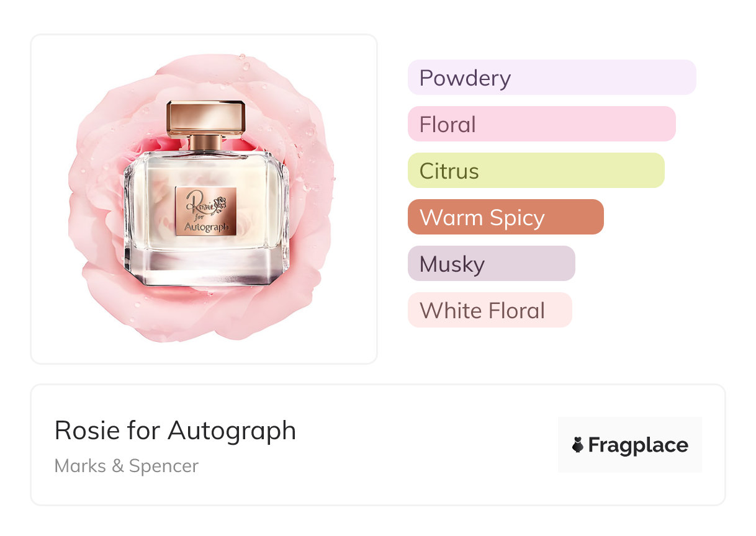The image size is (756, 536).
Task: Click the clear glass base of the bottle
Action: [207, 268]
